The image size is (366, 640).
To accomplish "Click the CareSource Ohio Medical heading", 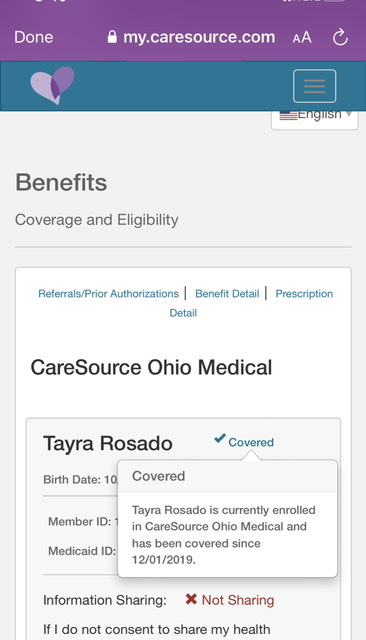I will click(x=151, y=367).
